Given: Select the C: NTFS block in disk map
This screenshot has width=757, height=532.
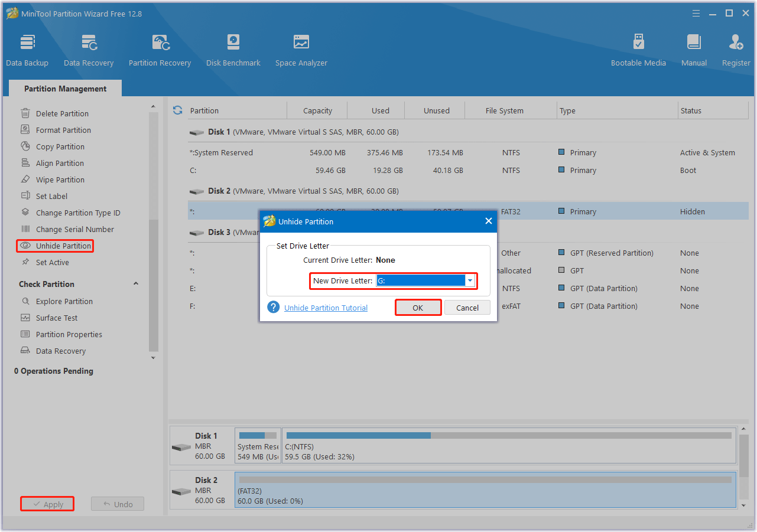Looking at the screenshot, I should click(x=509, y=446).
